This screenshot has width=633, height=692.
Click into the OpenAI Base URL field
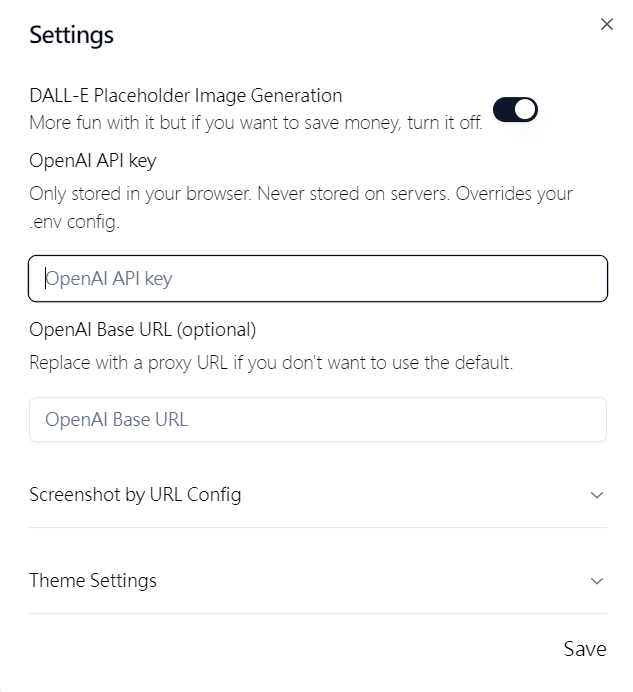coord(318,420)
